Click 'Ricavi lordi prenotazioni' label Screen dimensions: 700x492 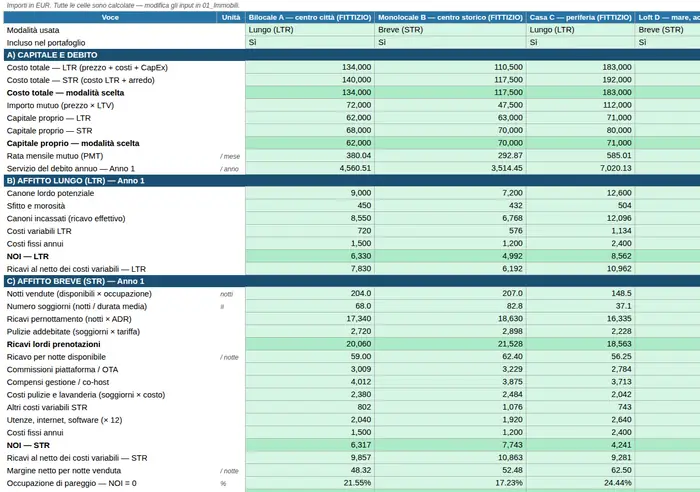pyautogui.click(x=54, y=344)
